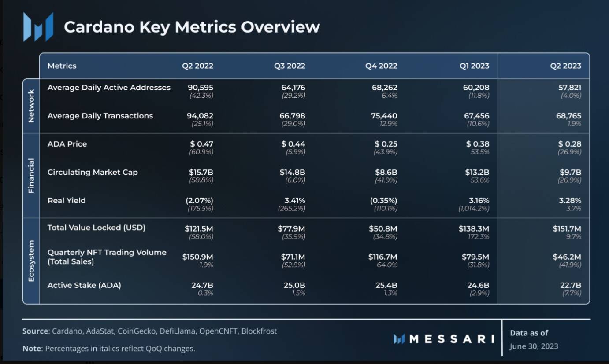609x364 pixels.
Task: Click the $46.2M NFT trading volume cell
Action: pyautogui.click(x=567, y=257)
